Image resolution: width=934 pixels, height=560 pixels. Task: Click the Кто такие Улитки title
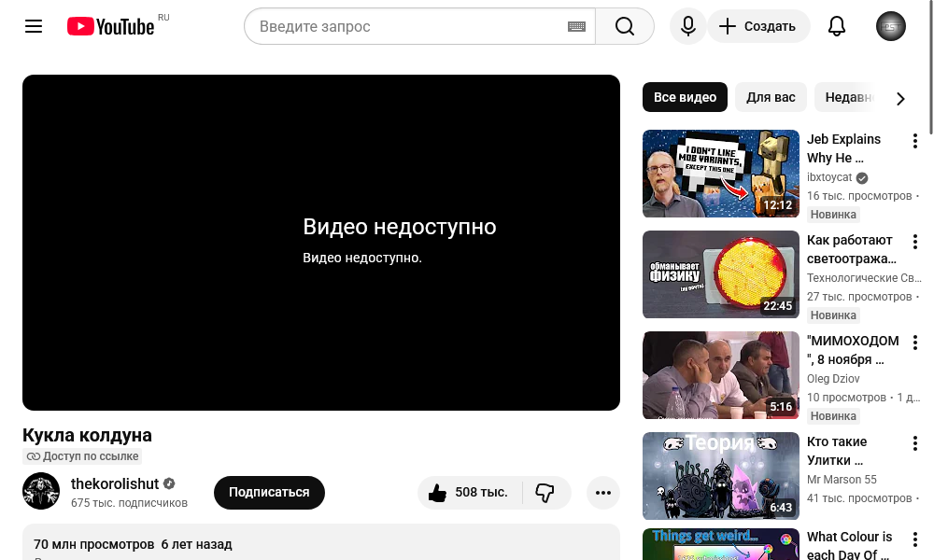click(837, 451)
